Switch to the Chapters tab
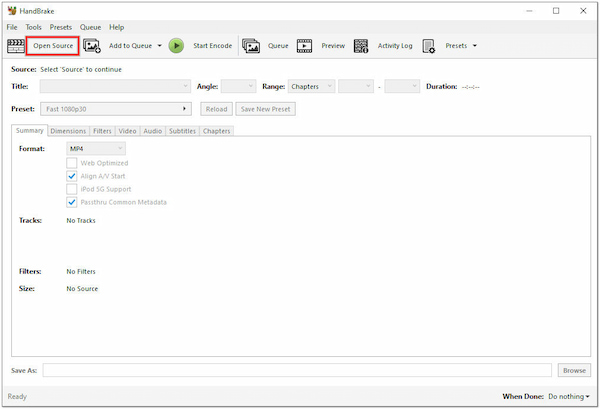 coord(217,131)
